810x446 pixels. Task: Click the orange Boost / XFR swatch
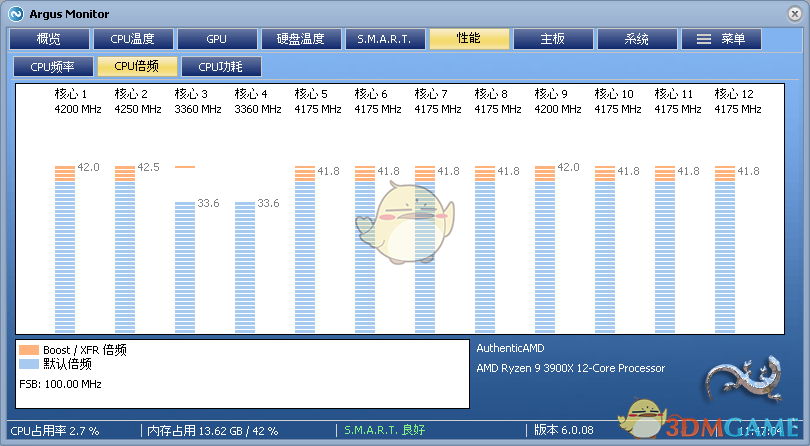point(29,350)
